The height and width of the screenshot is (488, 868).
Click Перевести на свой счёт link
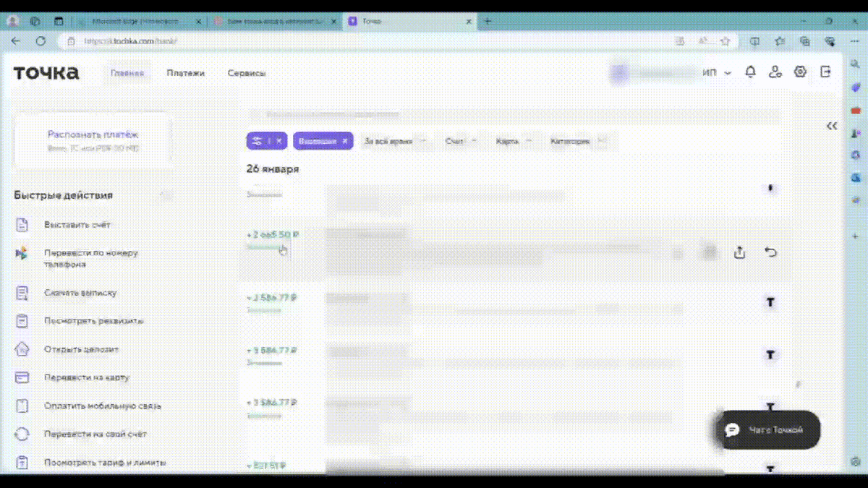(95, 434)
